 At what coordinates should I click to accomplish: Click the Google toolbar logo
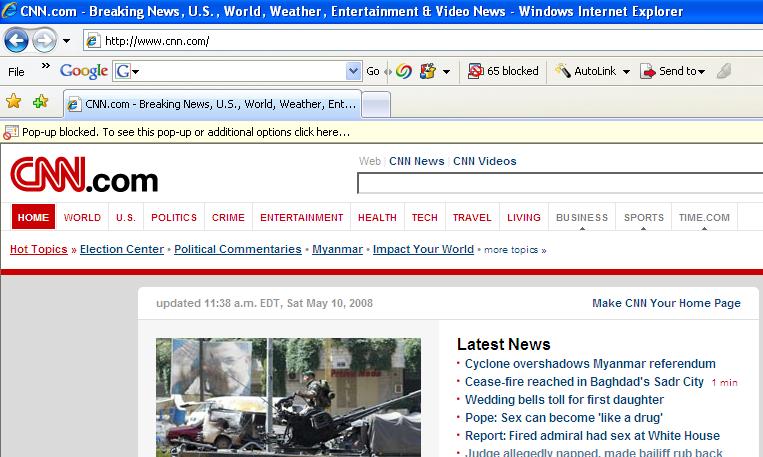pos(83,71)
